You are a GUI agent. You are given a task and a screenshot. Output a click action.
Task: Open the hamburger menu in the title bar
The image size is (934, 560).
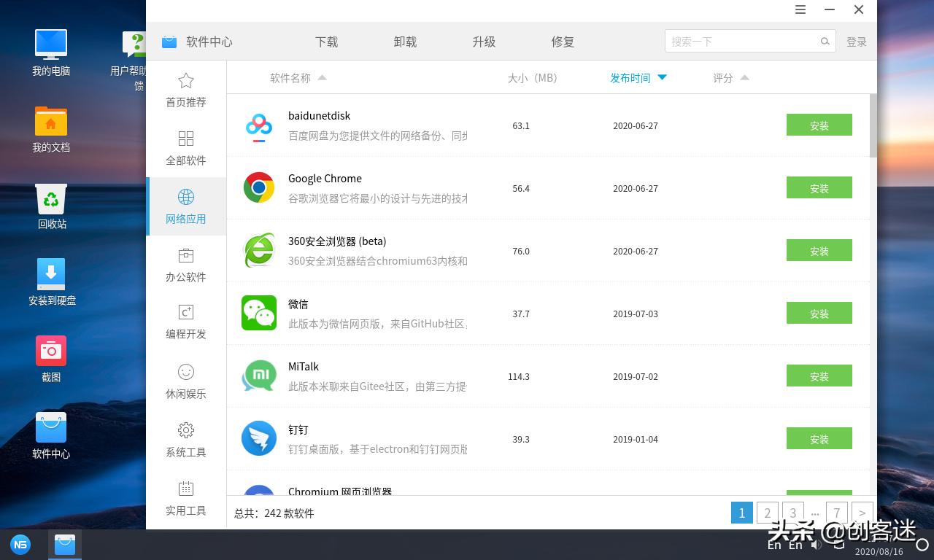point(800,10)
